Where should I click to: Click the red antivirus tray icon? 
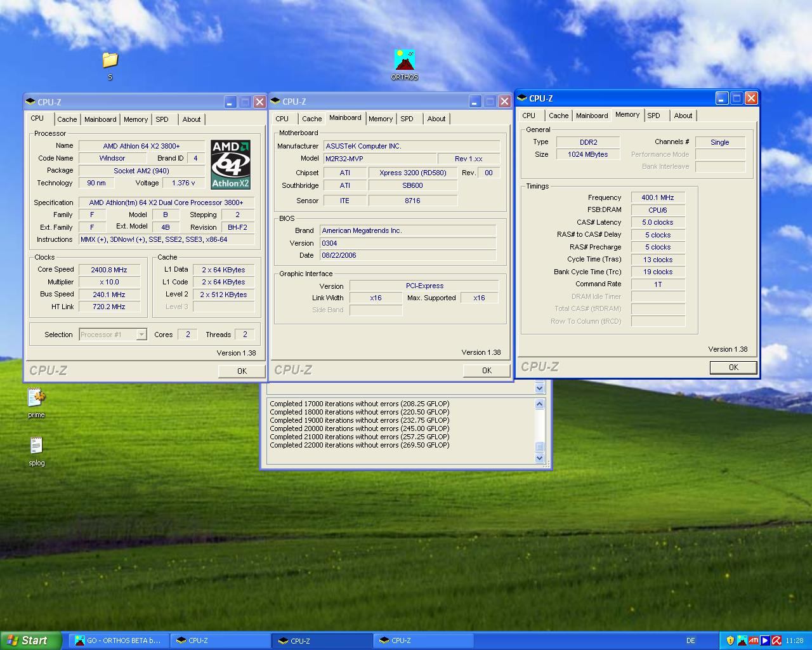click(x=776, y=640)
